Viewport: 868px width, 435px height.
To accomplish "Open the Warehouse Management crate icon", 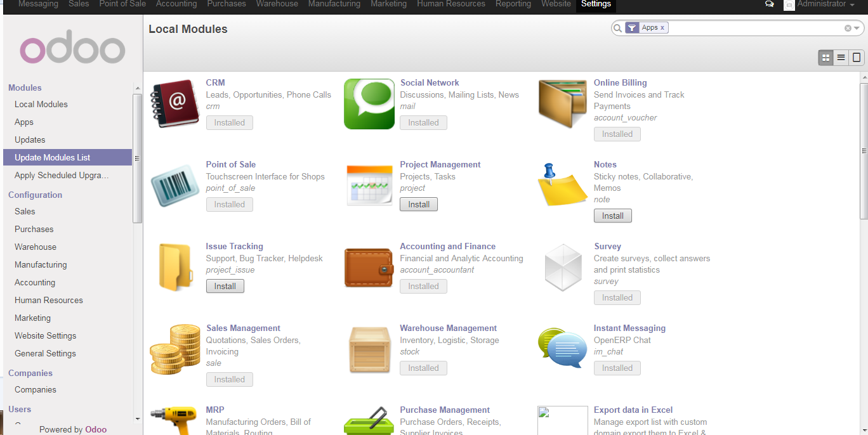I will [369, 349].
